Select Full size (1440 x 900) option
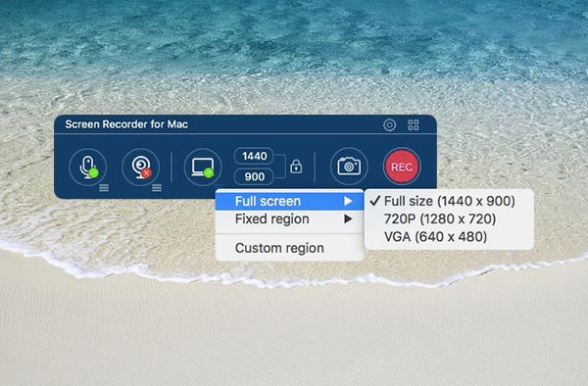 449,201
